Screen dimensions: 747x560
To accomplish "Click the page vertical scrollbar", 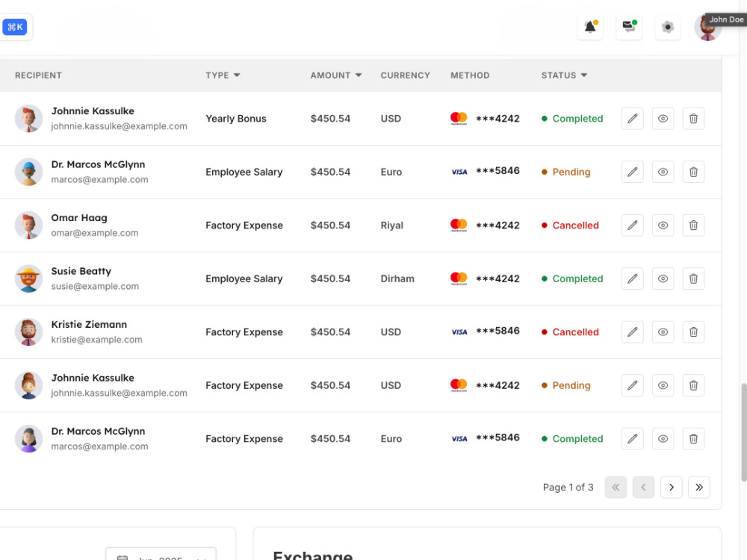I will point(743,432).
